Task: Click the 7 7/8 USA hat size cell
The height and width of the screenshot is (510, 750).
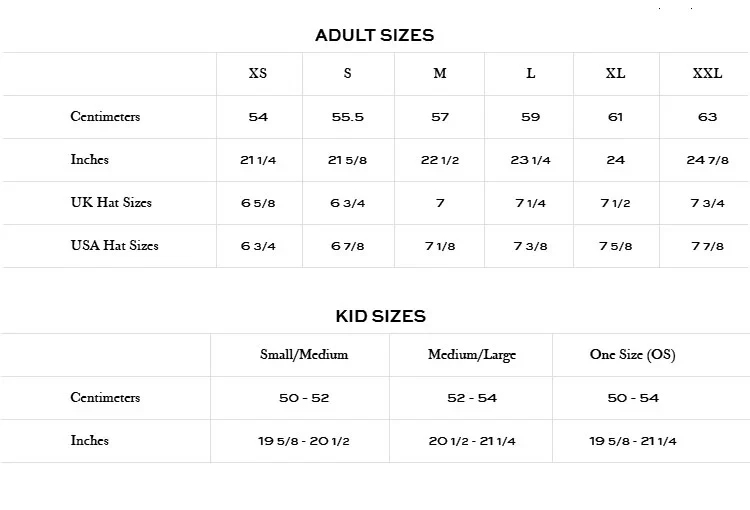Action: (707, 246)
